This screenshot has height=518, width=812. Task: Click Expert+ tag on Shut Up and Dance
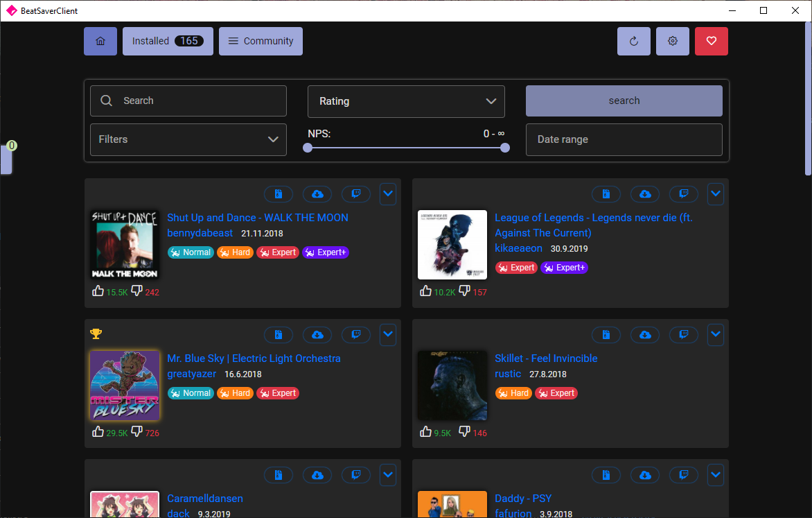326,252
